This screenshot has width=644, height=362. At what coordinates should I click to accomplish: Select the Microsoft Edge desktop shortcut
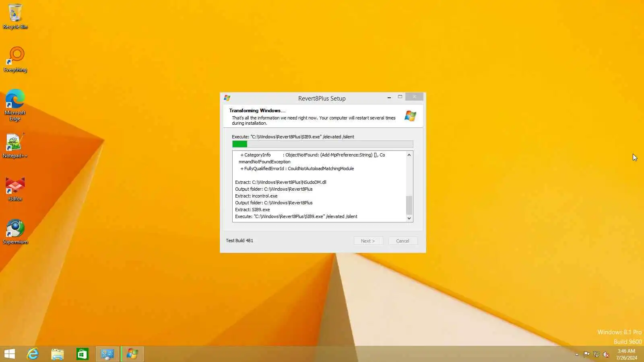[x=15, y=105]
